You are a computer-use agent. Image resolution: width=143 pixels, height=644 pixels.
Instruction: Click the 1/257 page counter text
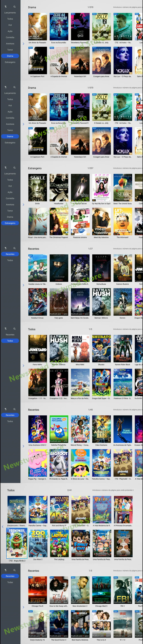point(90,168)
